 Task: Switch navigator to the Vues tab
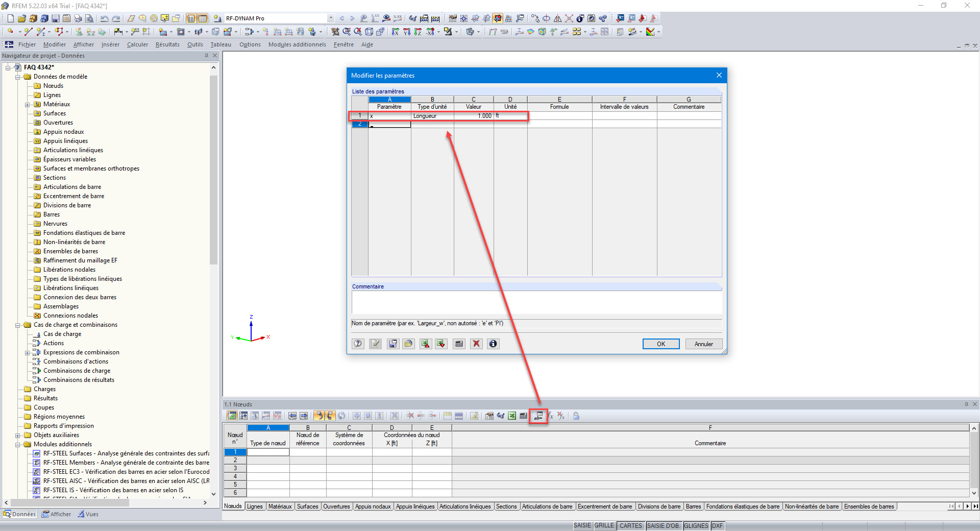coord(88,514)
